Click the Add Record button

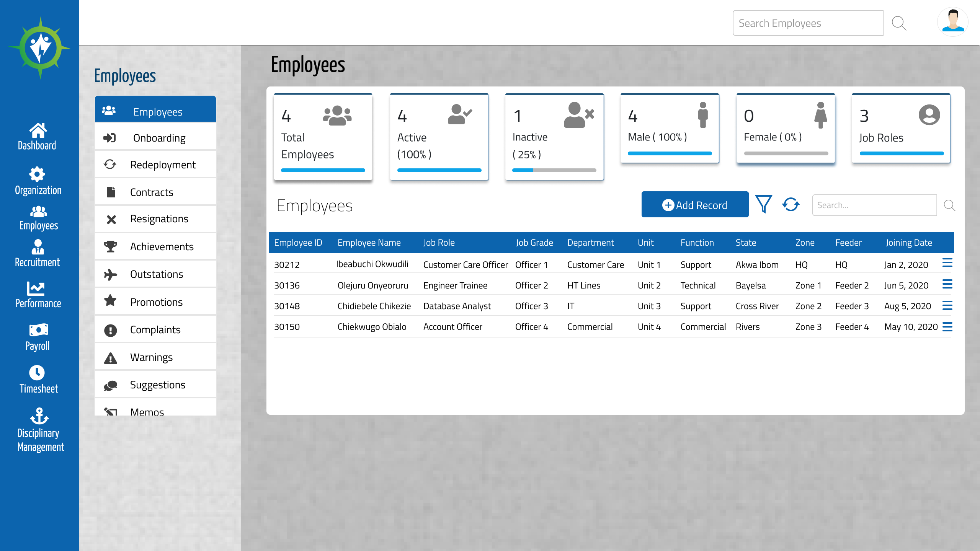coord(695,205)
